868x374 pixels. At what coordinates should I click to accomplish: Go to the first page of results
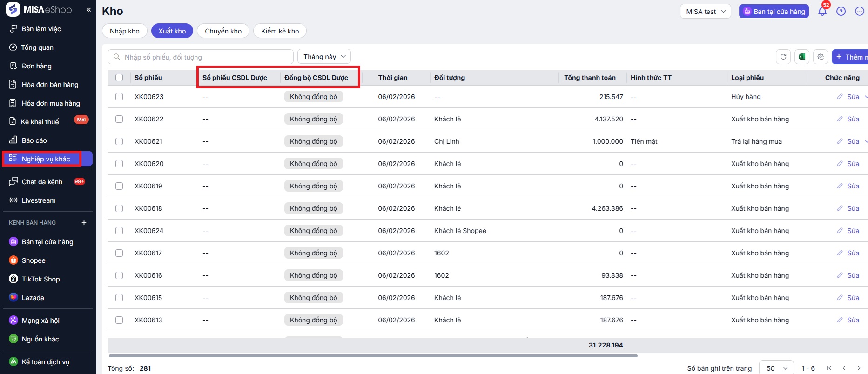point(829,368)
